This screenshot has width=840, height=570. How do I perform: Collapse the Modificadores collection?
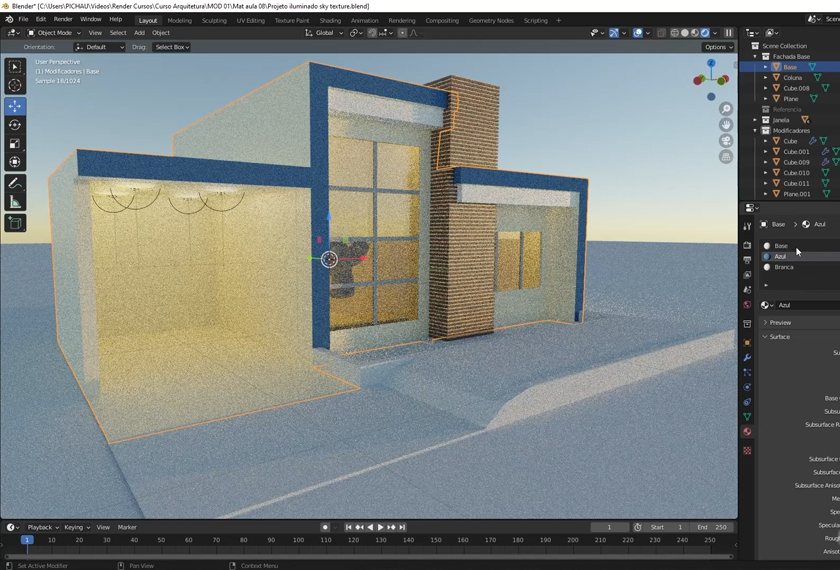click(x=755, y=131)
